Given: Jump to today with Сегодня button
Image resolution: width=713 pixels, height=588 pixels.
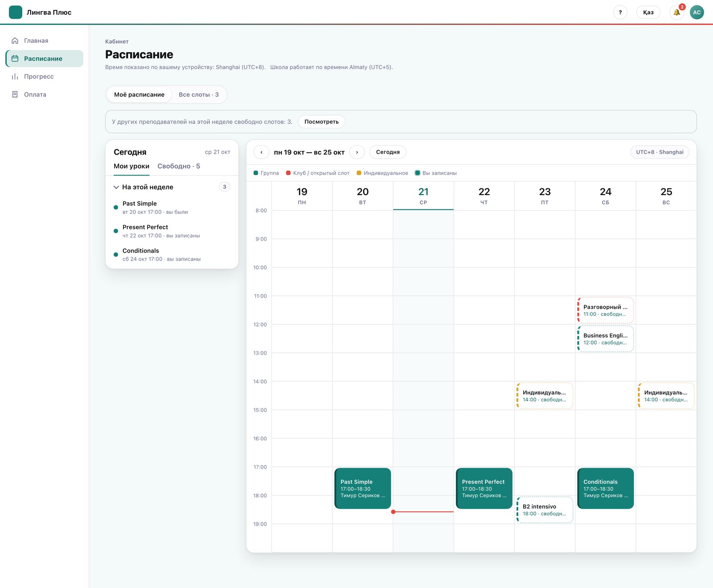Looking at the screenshot, I should [x=388, y=152].
